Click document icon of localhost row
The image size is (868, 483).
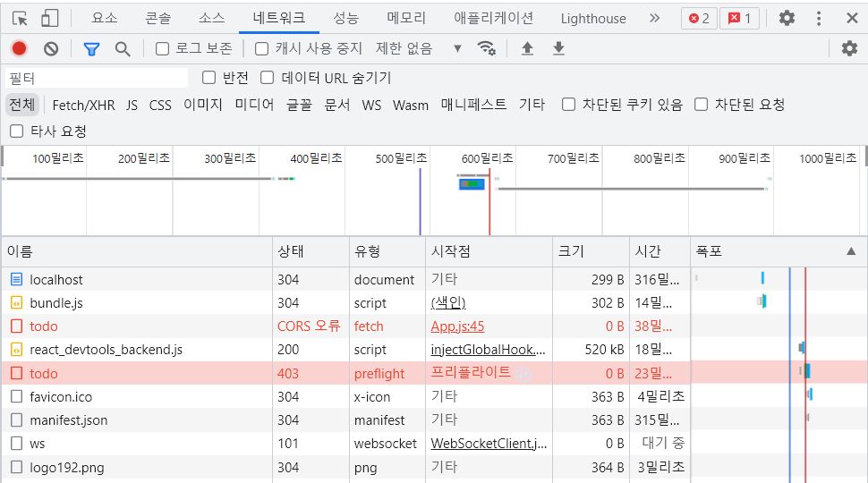click(x=17, y=279)
